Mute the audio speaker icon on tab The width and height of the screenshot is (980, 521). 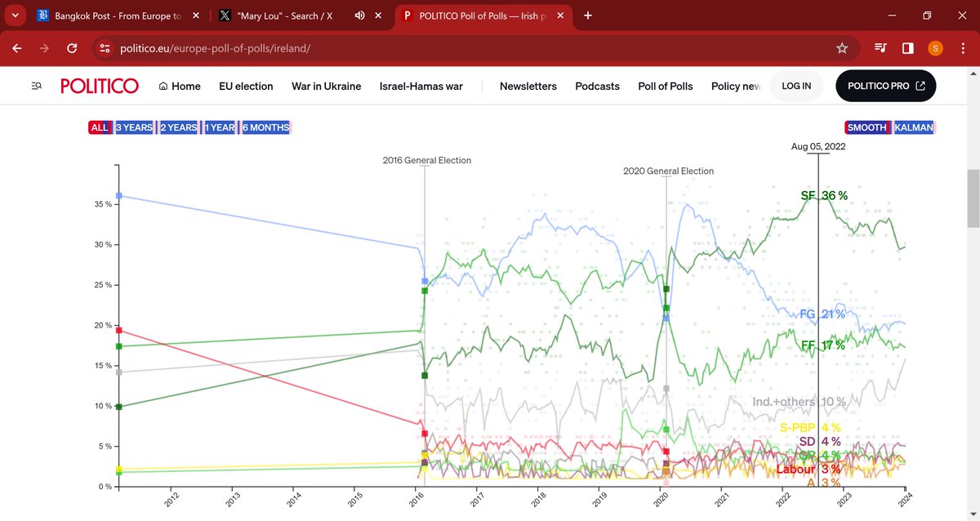(x=360, y=16)
